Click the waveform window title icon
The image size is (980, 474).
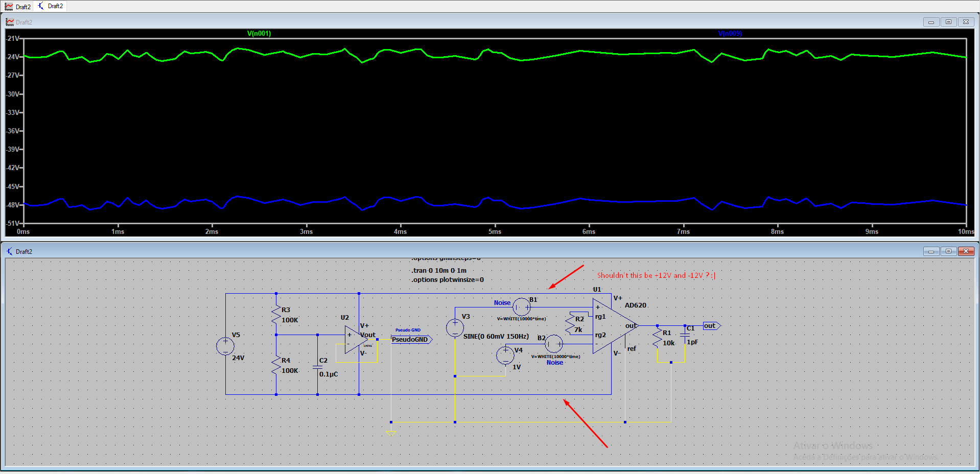pos(10,22)
